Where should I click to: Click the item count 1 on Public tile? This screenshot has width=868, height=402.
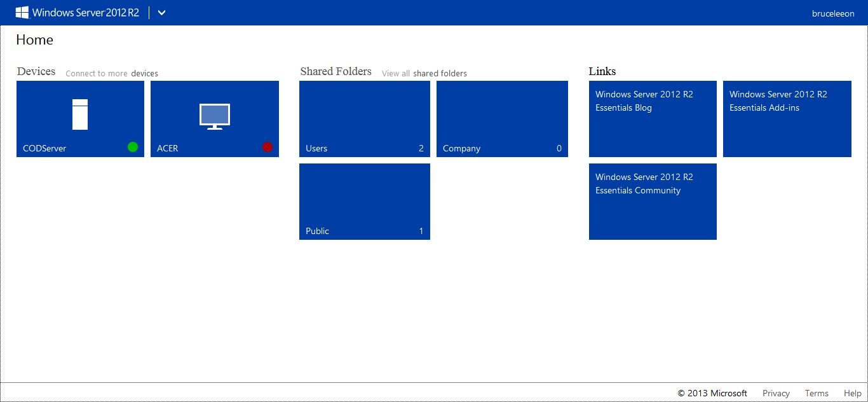pyautogui.click(x=421, y=231)
